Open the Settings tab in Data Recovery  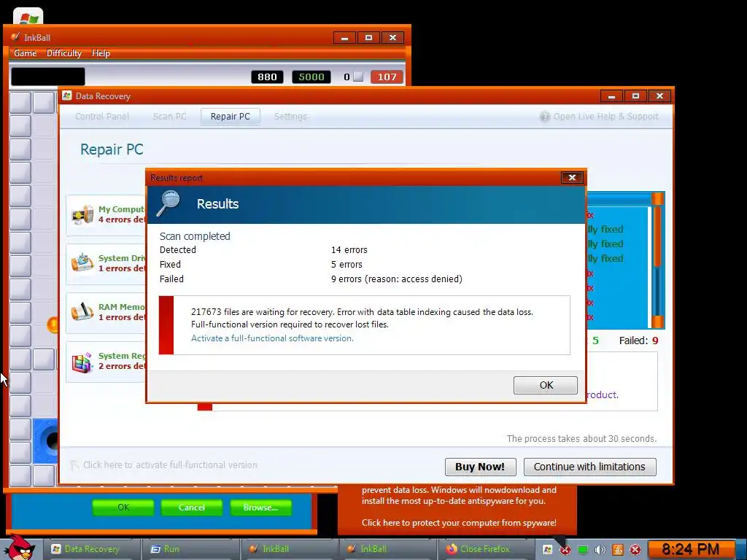pos(290,117)
